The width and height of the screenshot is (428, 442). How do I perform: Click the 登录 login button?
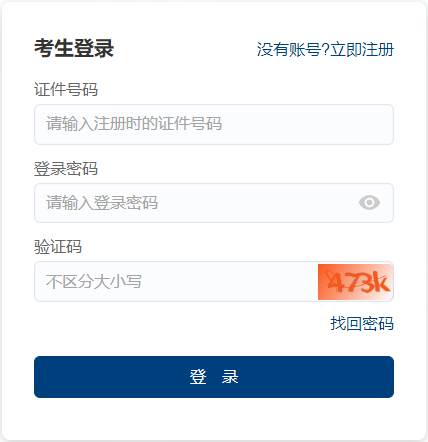[x=214, y=377]
